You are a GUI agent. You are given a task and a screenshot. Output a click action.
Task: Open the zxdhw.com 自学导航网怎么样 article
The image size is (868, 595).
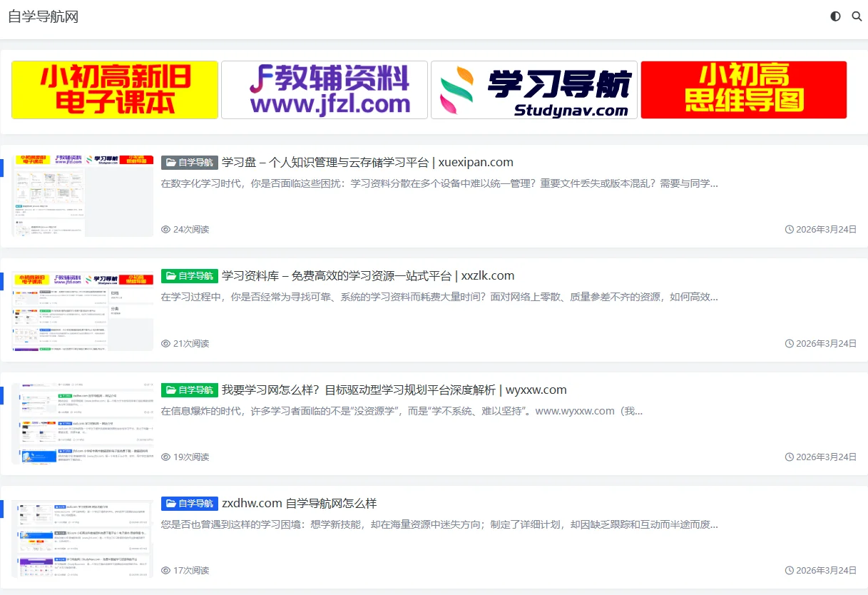click(x=300, y=503)
